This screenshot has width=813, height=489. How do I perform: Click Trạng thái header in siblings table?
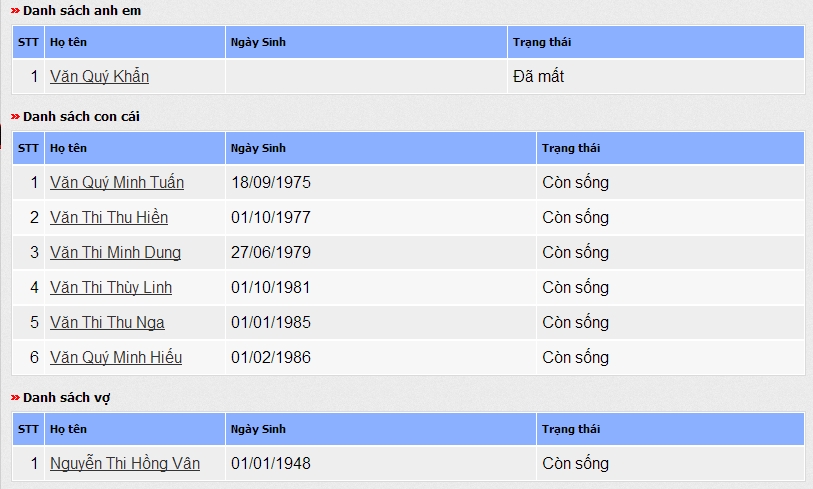click(542, 42)
